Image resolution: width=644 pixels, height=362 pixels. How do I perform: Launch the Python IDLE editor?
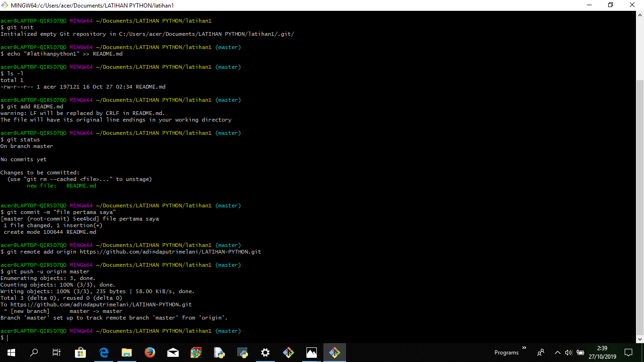[x=219, y=352]
